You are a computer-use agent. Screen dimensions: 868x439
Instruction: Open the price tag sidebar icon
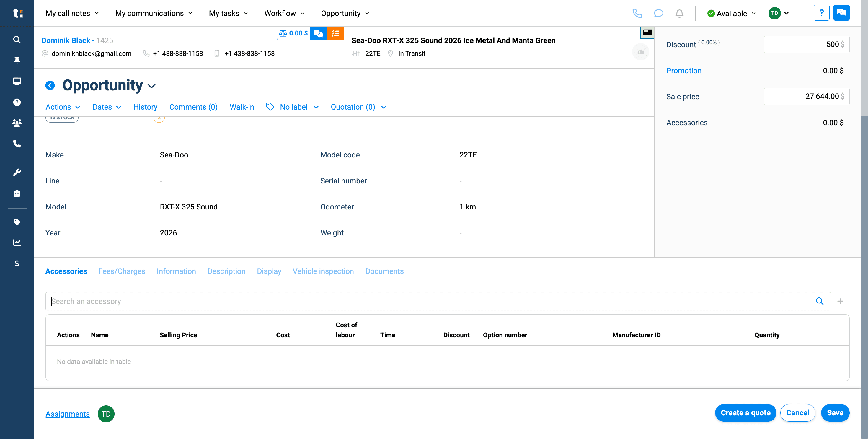17,222
